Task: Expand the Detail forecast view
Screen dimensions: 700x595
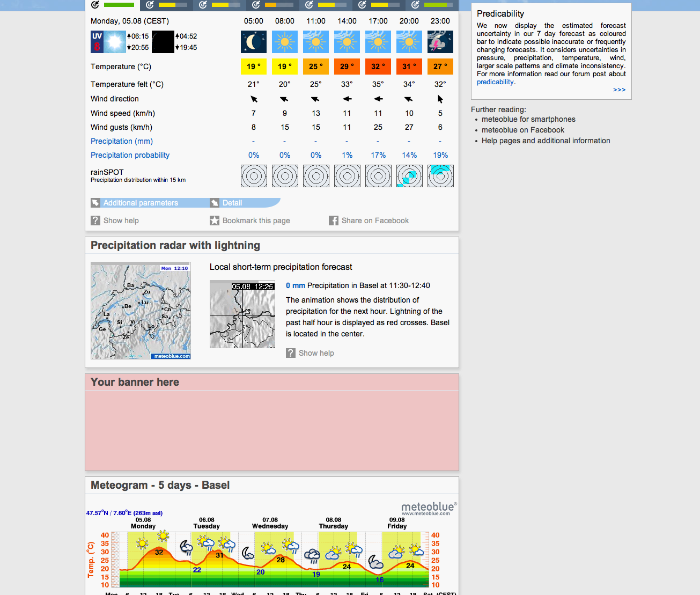Action: coord(232,203)
